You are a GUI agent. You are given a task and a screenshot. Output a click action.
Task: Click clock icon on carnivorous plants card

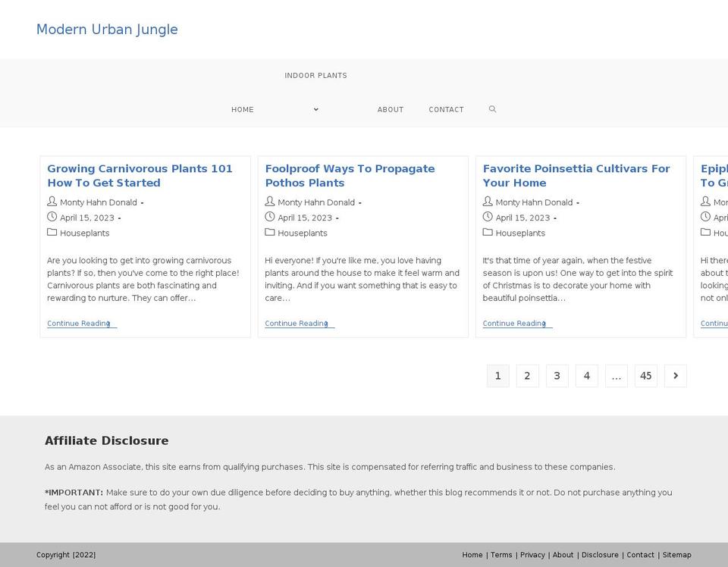pyautogui.click(x=52, y=217)
